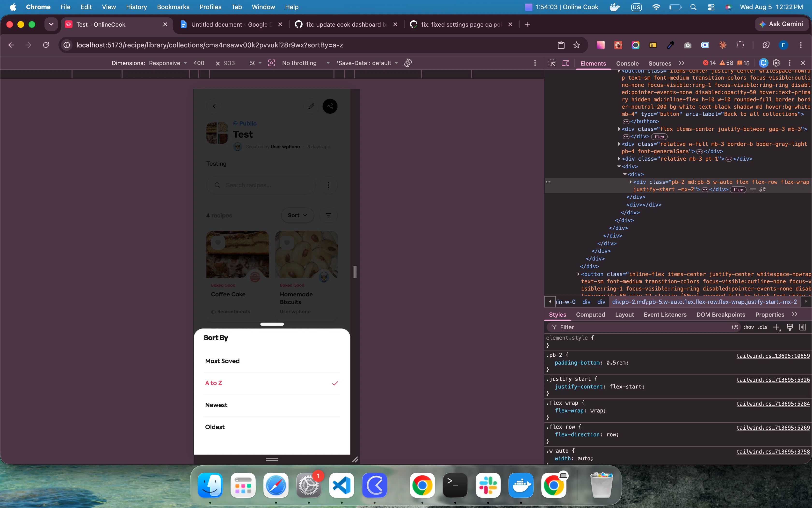Switch to the Console tab

click(627, 63)
